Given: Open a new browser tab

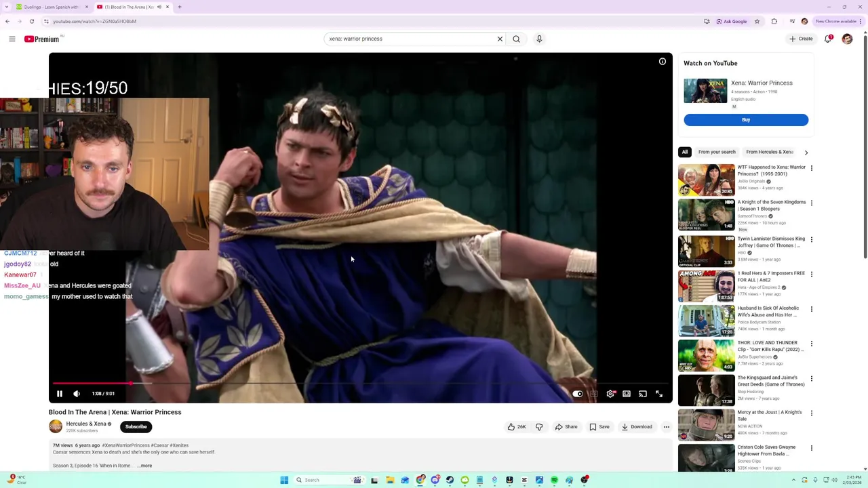Looking at the screenshot, I should click(180, 7).
